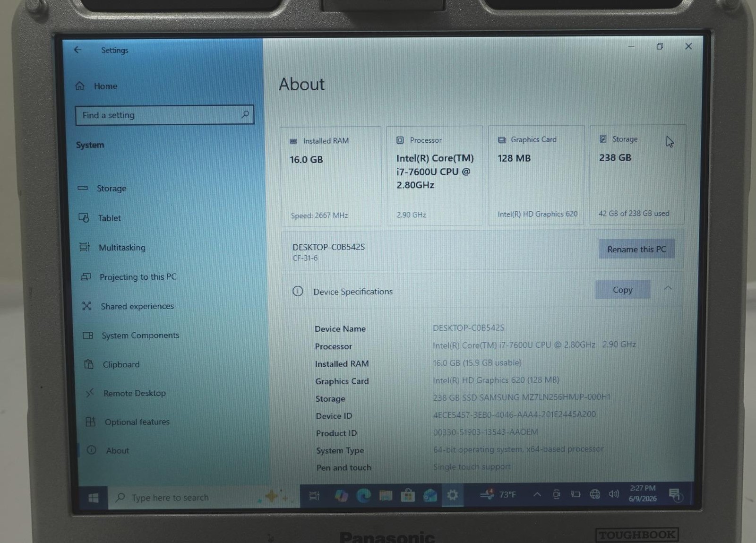The width and height of the screenshot is (756, 543).
Task: Select the Graphics Card card
Action: coord(536,175)
